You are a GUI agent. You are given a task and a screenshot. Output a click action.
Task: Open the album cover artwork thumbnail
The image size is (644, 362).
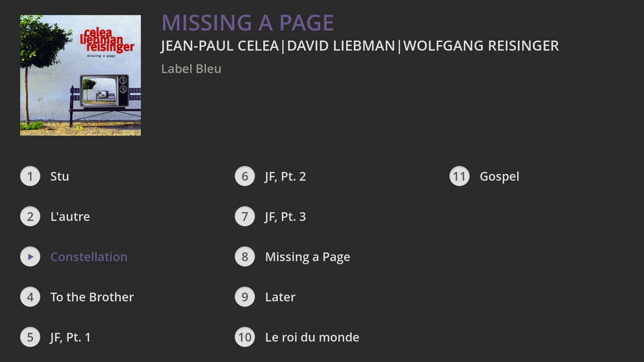(80, 75)
